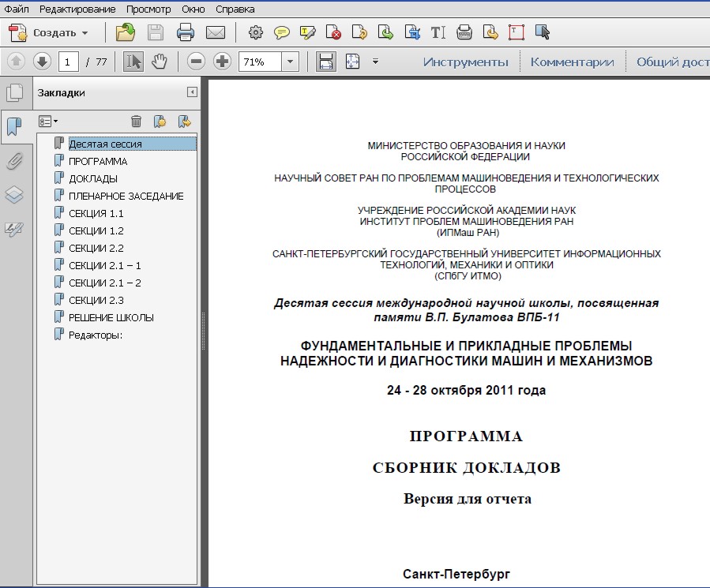Image resolution: width=710 pixels, height=588 pixels.
Task: Zoom out with the minus button
Action: pyautogui.click(x=196, y=62)
